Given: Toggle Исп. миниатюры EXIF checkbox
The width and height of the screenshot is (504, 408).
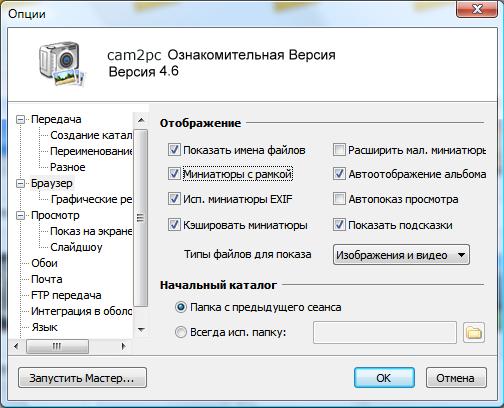Looking at the screenshot, I should pos(174,199).
